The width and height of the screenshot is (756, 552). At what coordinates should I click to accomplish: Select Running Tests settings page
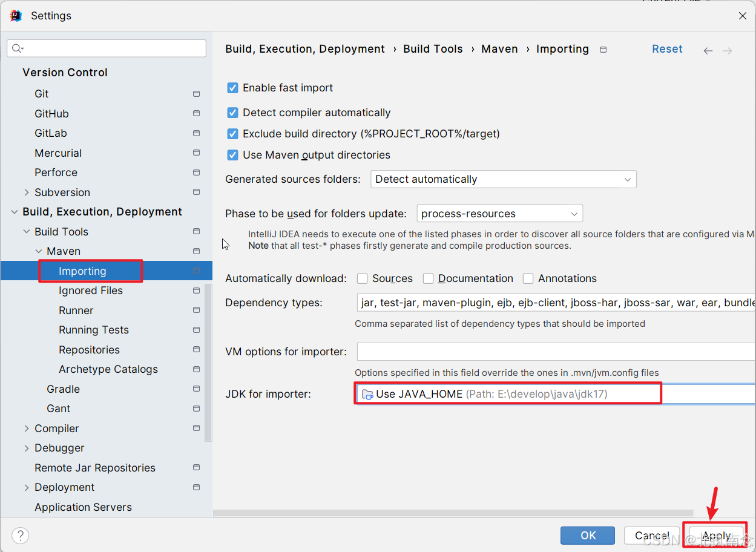click(x=94, y=330)
